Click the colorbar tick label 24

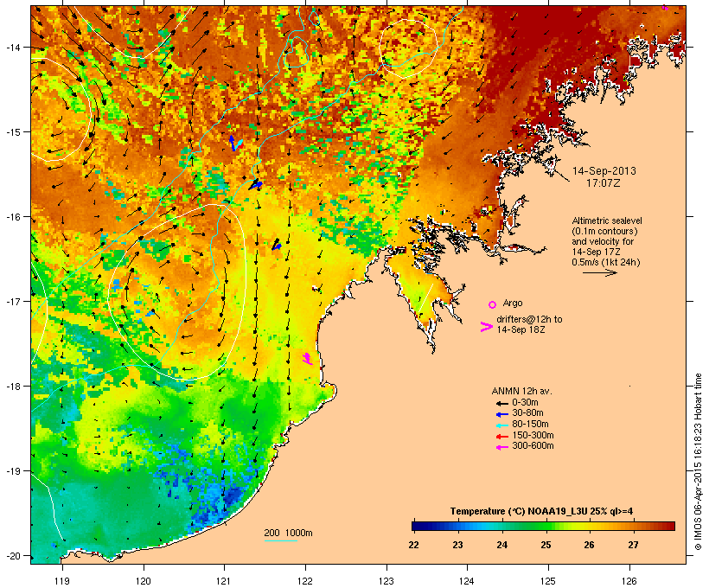(501, 545)
